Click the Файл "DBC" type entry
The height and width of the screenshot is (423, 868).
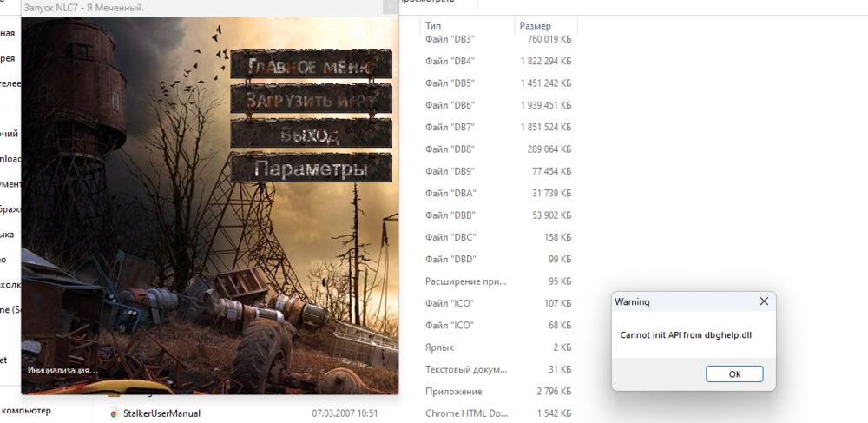450,237
